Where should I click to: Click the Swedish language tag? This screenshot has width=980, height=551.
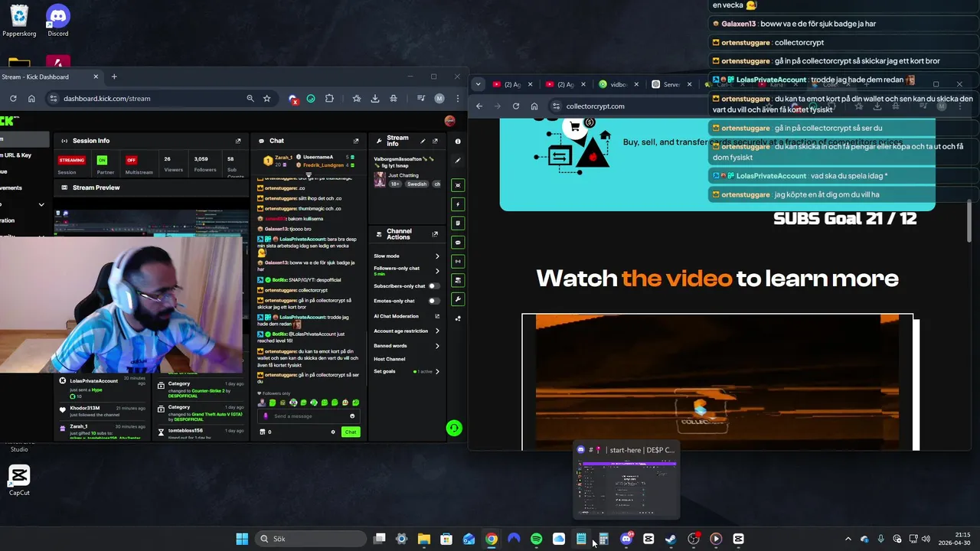[416, 184]
